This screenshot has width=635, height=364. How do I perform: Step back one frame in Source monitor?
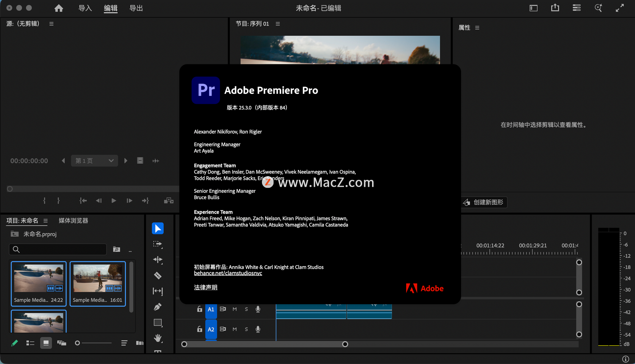tap(99, 201)
